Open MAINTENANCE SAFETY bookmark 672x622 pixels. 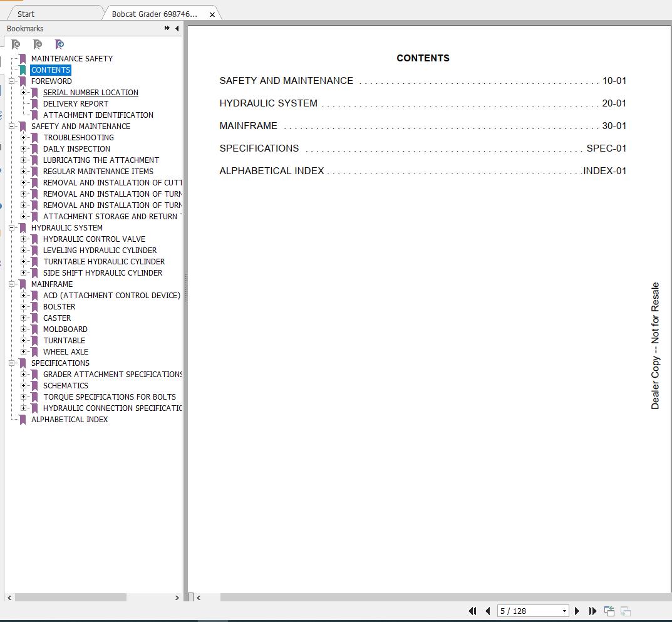tap(71, 59)
